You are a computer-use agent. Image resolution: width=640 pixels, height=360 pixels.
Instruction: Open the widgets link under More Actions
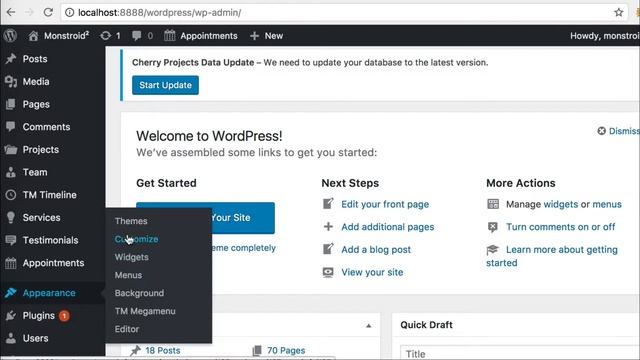click(561, 204)
